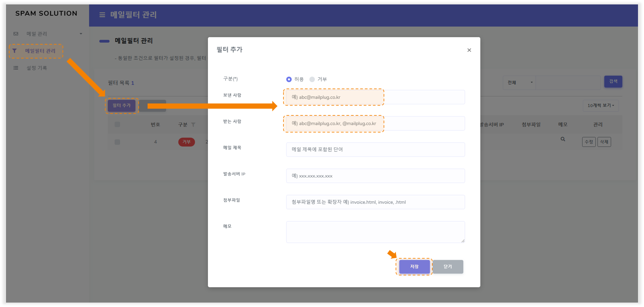Click the magnifier memo icon in row 4
Image resolution: width=644 pixels, height=307 pixels.
pos(563,139)
